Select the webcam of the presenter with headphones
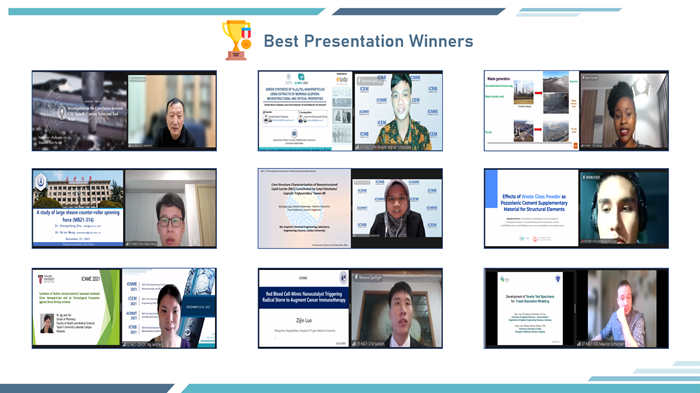700x393 pixels. (x=624, y=208)
